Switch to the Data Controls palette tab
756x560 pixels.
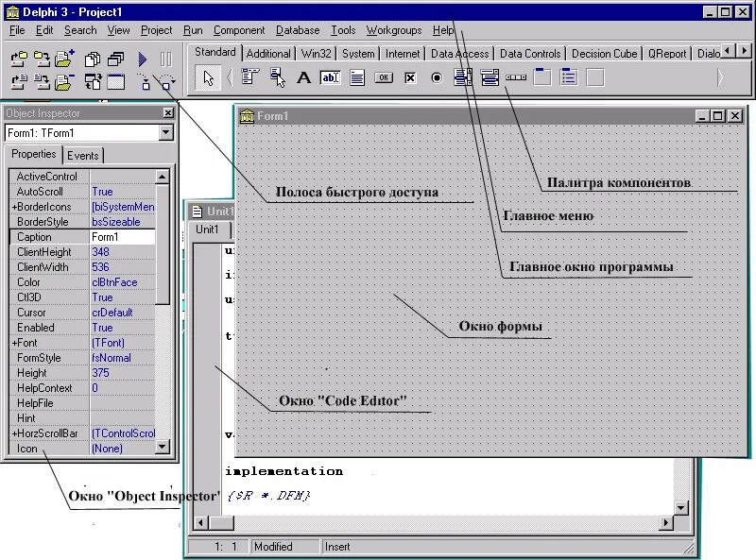click(x=530, y=54)
